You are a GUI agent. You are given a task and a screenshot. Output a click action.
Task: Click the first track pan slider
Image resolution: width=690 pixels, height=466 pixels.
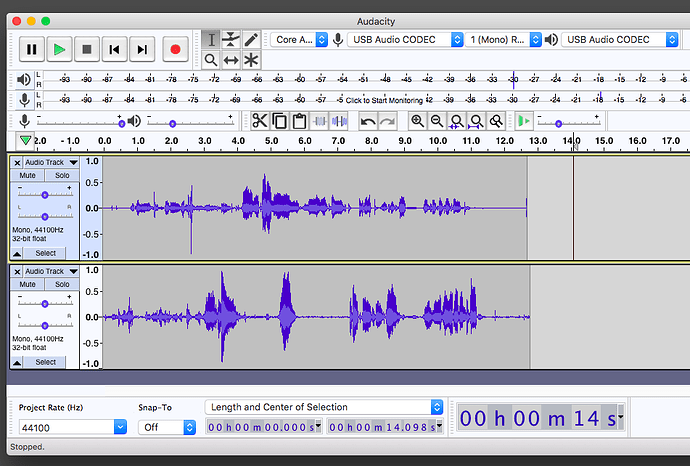coord(45,216)
